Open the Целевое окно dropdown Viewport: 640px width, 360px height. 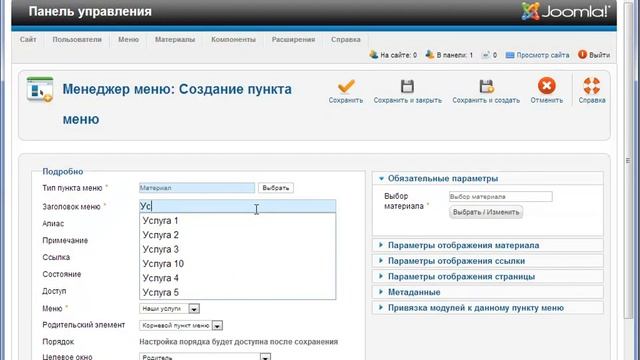205,357
